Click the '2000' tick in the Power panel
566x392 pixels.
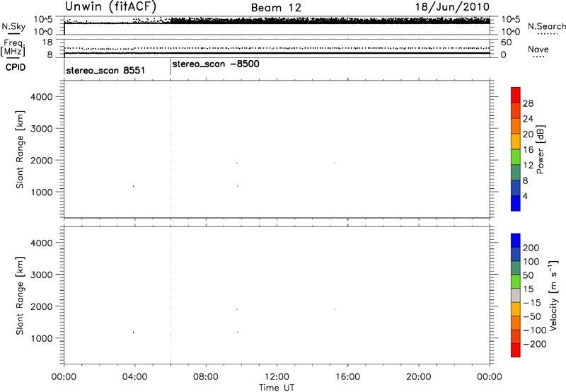pos(42,160)
